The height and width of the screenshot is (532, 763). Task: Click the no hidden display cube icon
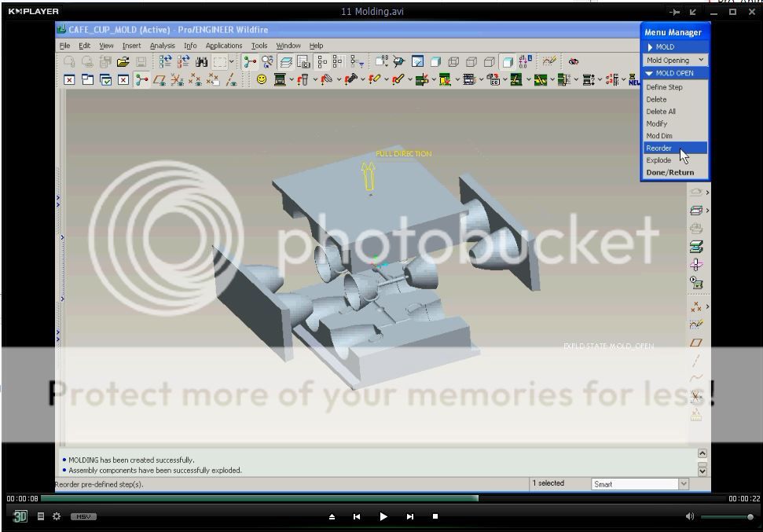(x=490, y=62)
